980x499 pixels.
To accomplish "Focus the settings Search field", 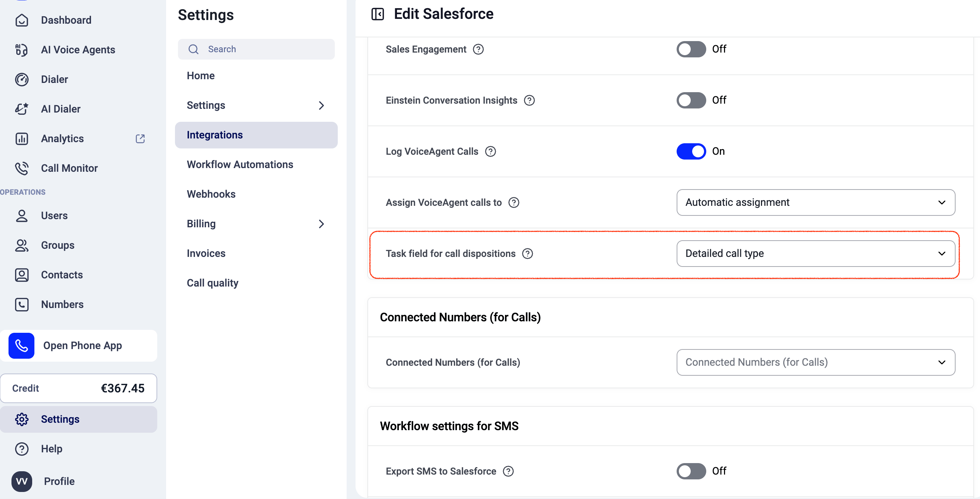I will [256, 49].
